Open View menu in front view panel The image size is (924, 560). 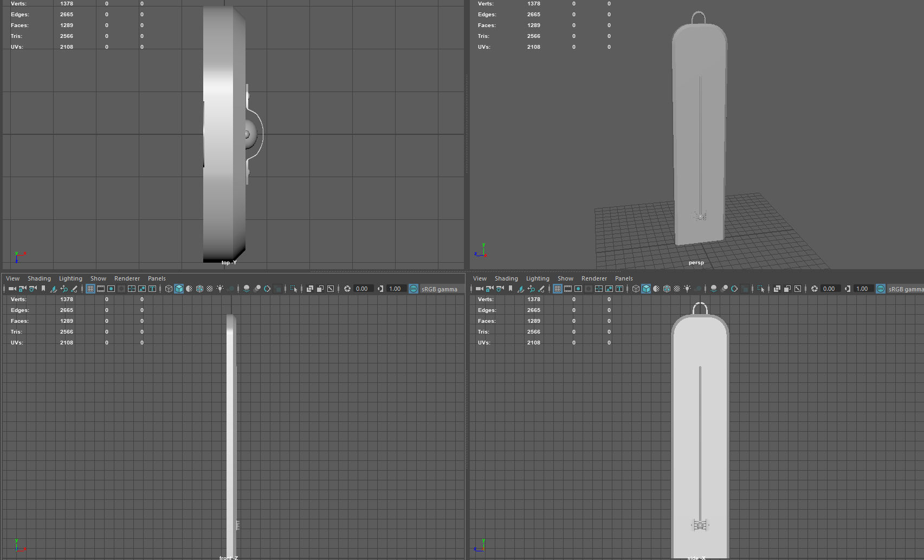tap(13, 278)
